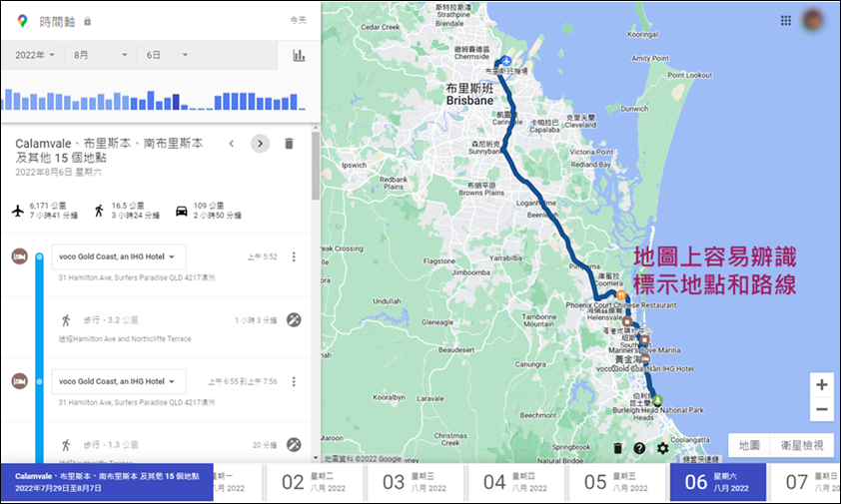
Task: Expand the first voco Gold Coast place dropdown
Action: (x=119, y=256)
